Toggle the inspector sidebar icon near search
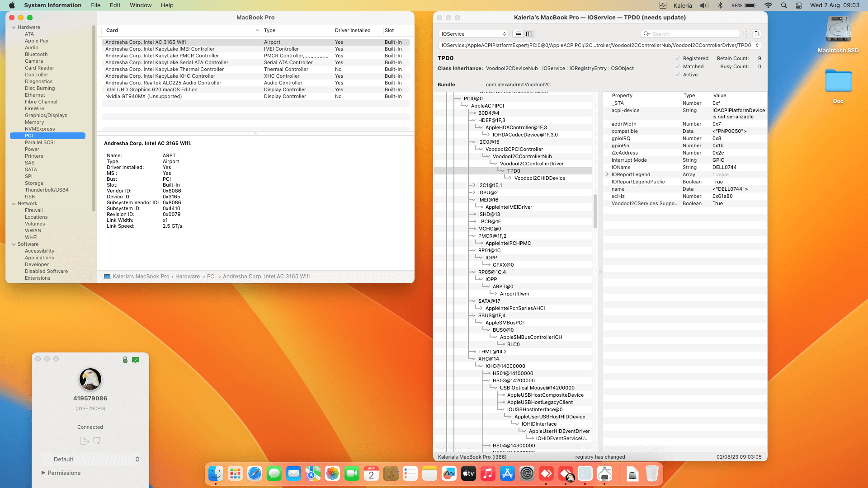This screenshot has height=488, width=868. click(x=757, y=34)
